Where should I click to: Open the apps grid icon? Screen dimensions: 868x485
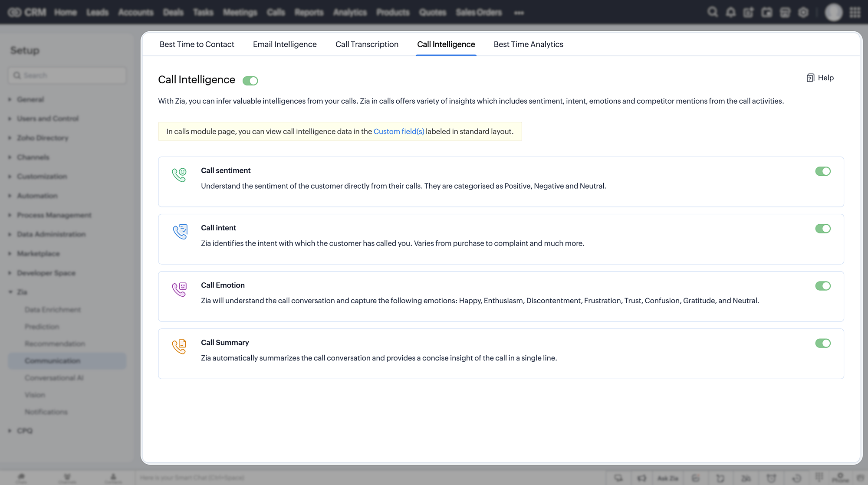coord(855,12)
